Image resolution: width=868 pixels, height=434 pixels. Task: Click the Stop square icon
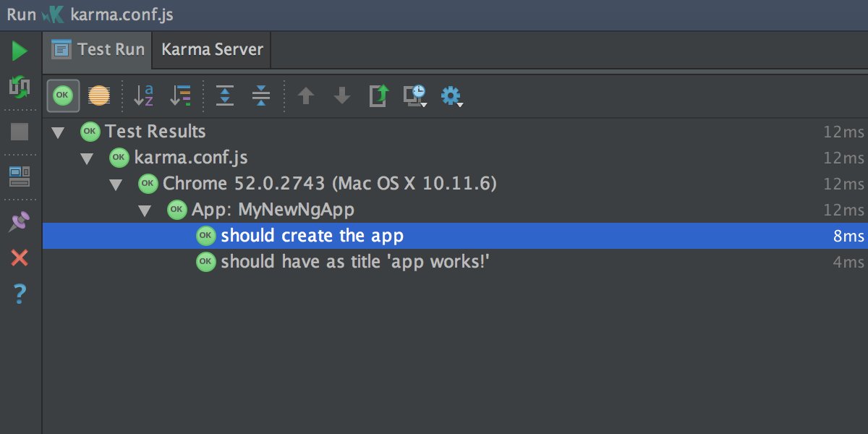click(20, 131)
